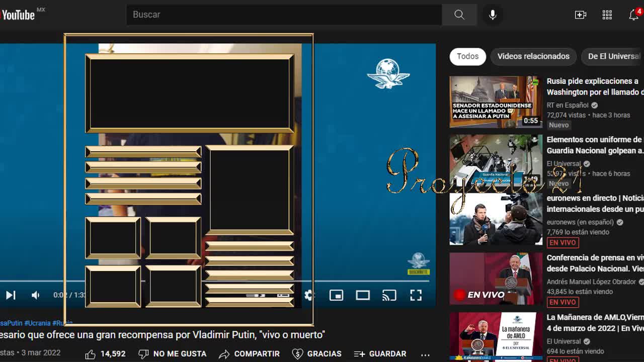Screen dimensions: 644x362
Task: Select the Todos filter chip
Action: 467,56
